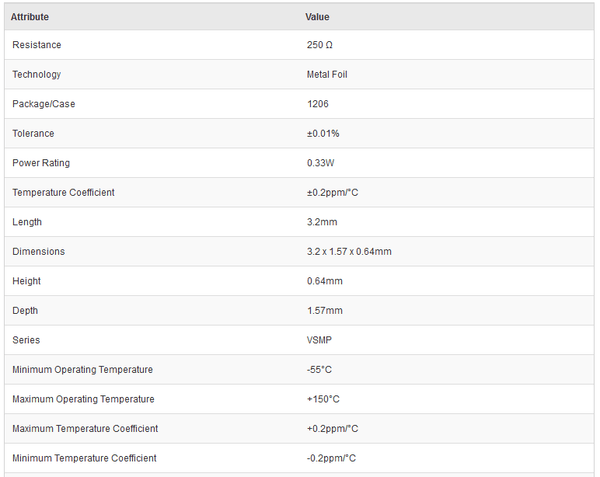Click the 1206 package value

(x=318, y=104)
